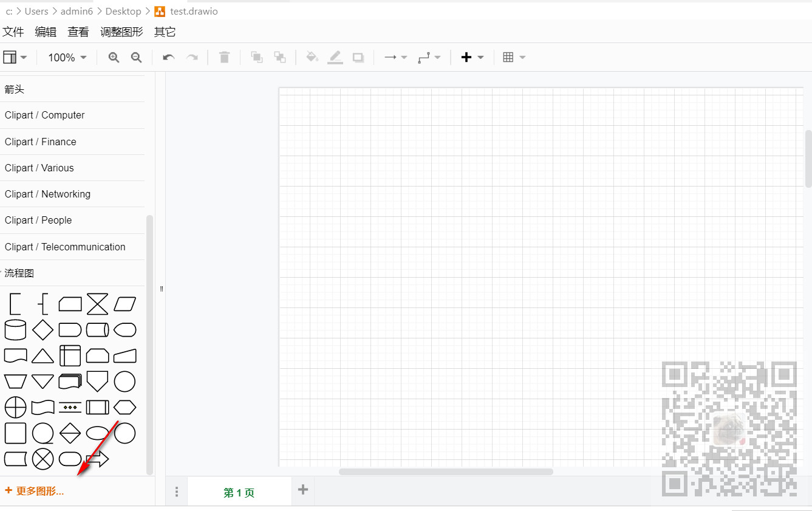Open the pages three-dot menu
Image resolution: width=812 pixels, height=511 pixels.
(177, 492)
